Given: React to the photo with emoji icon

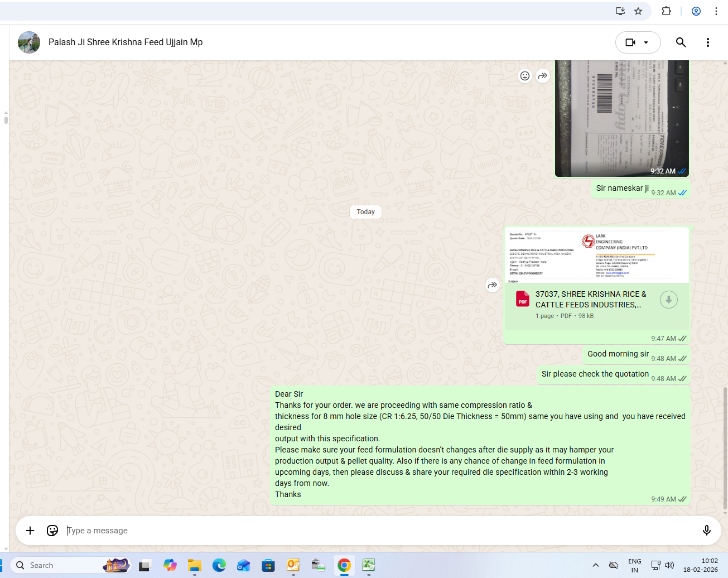Looking at the screenshot, I should click(x=524, y=76).
